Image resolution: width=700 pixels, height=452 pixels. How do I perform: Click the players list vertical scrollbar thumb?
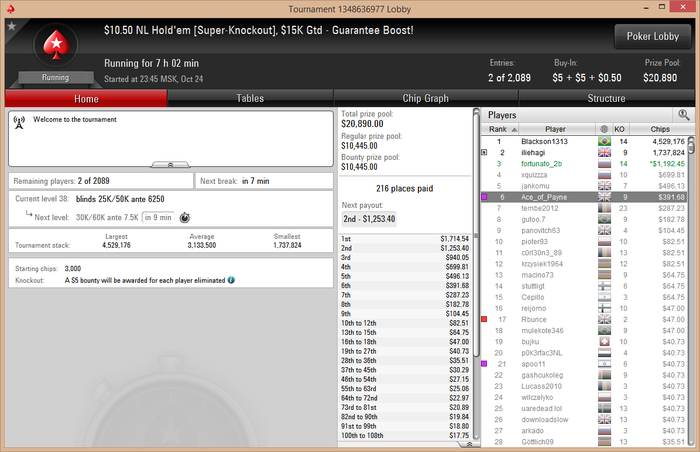point(691,146)
